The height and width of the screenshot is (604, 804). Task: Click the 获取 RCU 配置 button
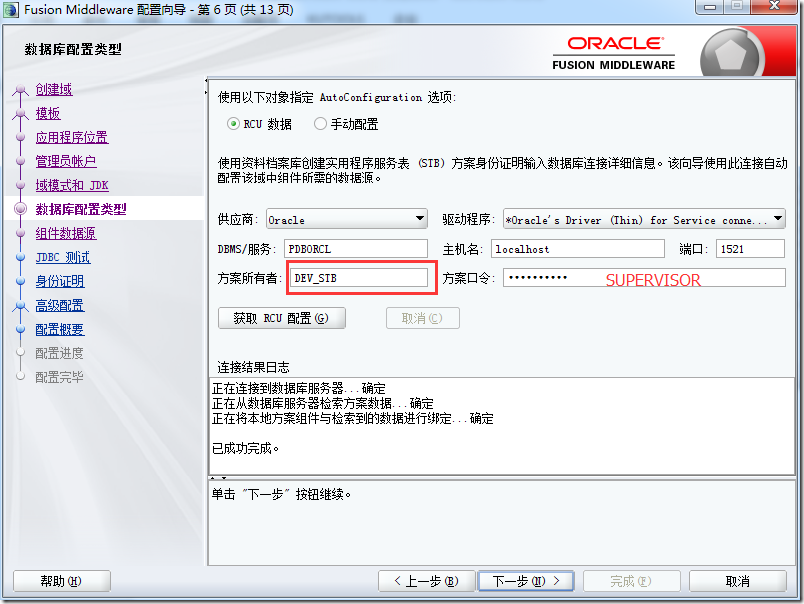coord(282,318)
